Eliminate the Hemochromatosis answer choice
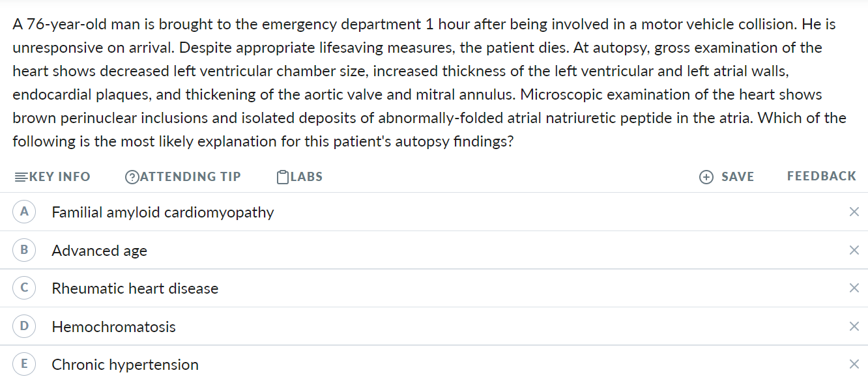868x377 pixels. tap(854, 326)
